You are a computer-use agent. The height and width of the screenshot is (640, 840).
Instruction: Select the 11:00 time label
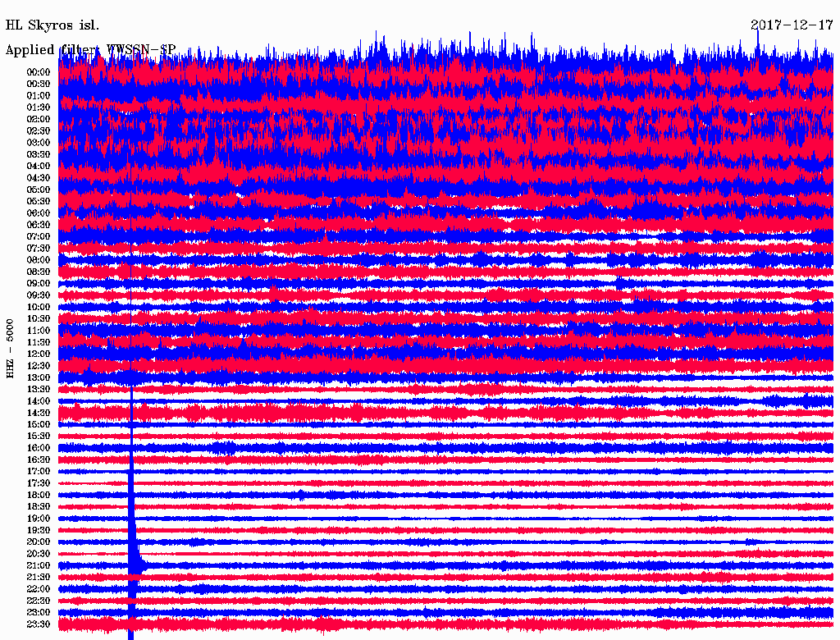pos(39,331)
